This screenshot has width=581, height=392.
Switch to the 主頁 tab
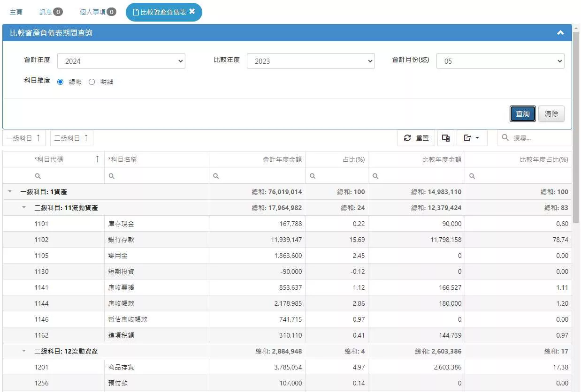click(x=16, y=12)
